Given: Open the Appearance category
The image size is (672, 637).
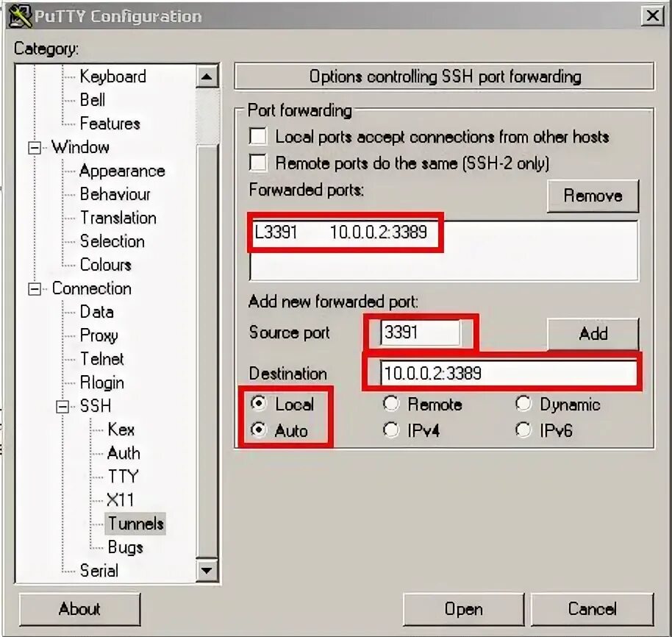Looking at the screenshot, I should pyautogui.click(x=122, y=171).
